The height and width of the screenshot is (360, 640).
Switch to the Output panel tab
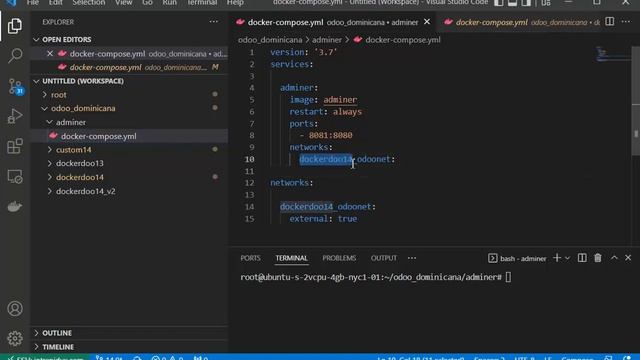click(x=384, y=258)
